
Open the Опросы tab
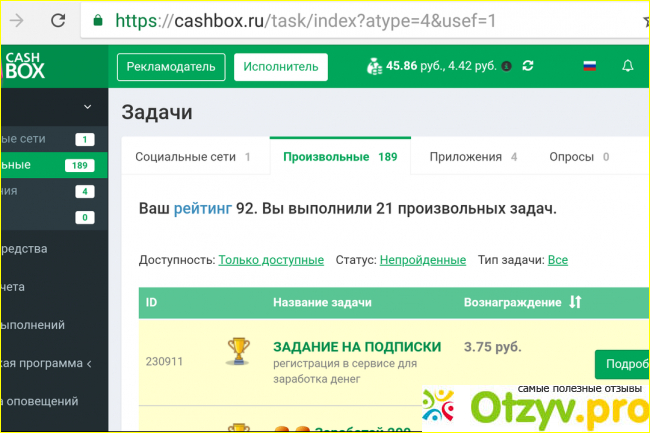pos(579,157)
